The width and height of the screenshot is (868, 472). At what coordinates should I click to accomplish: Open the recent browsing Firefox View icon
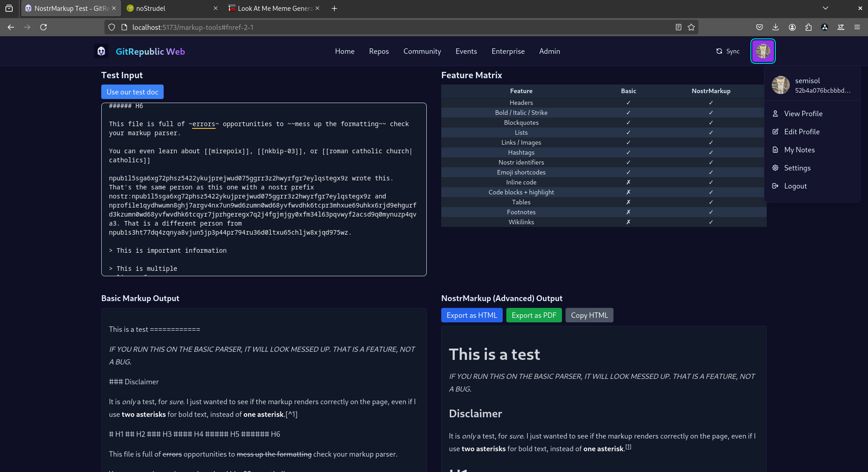pos(9,8)
